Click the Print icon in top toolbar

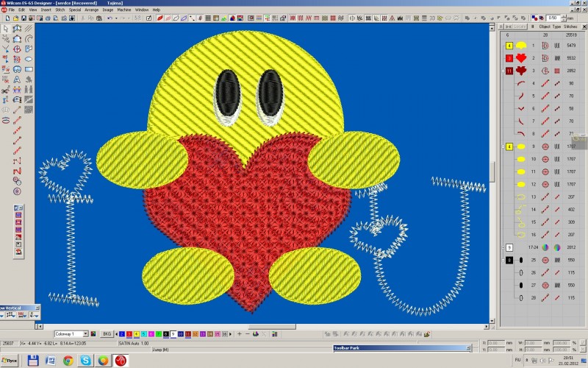point(48,18)
